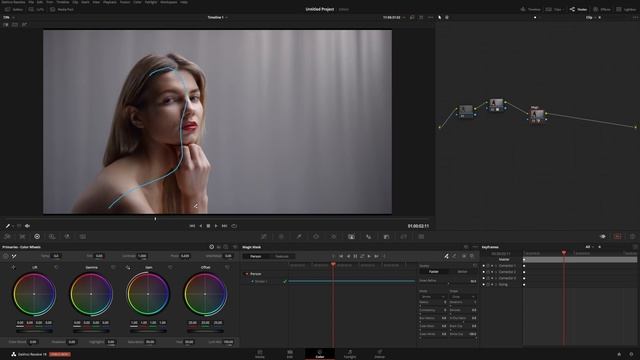This screenshot has width=640, height=360.
Task: Collapse the Person group in Magic Mask
Action: 247,274
